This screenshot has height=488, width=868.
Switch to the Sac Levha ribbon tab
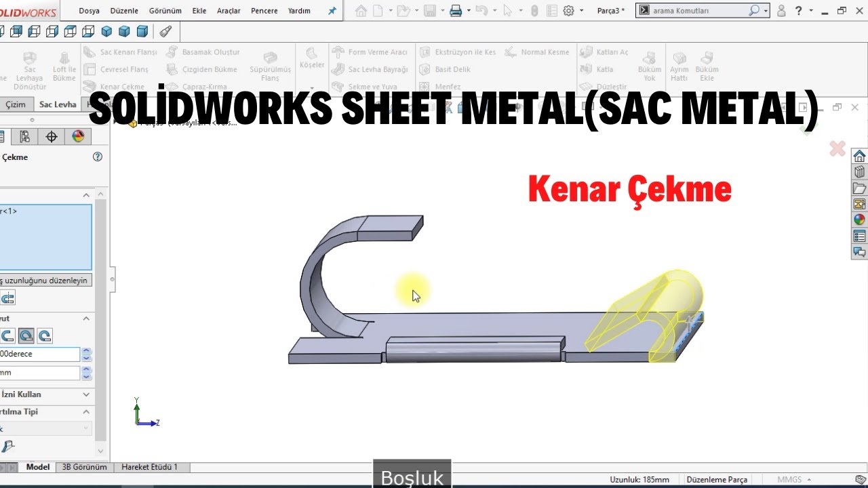(x=58, y=104)
